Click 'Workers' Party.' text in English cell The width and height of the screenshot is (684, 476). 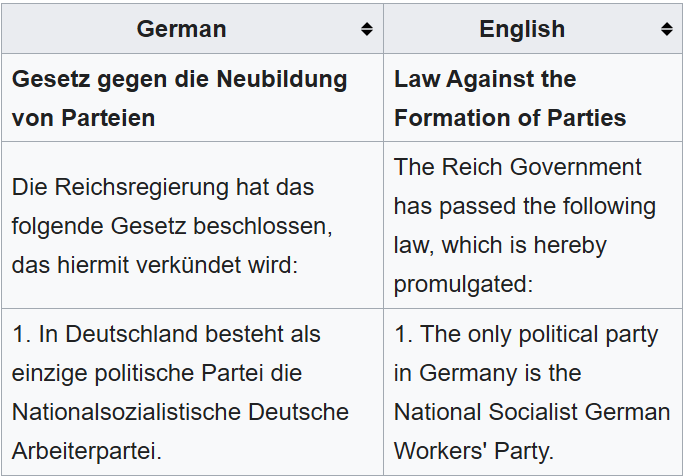tap(474, 451)
